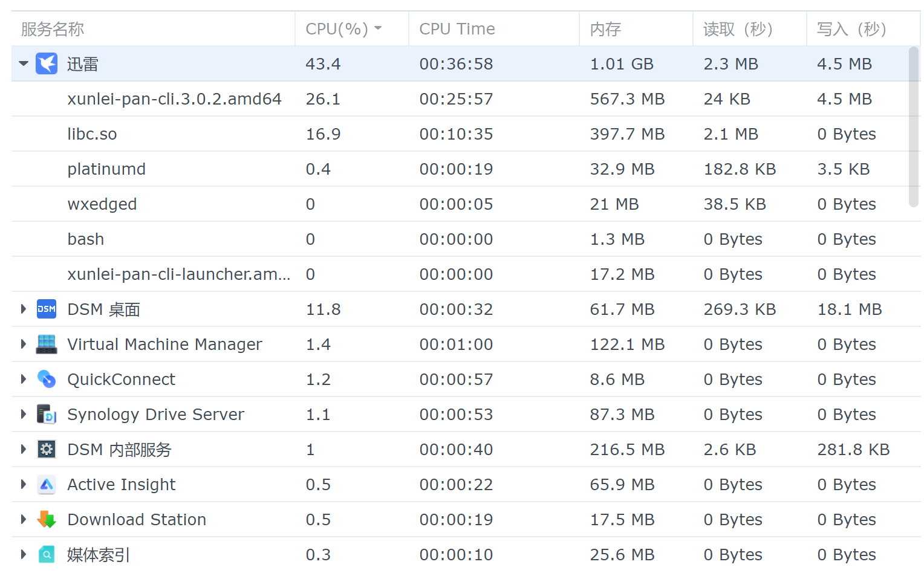Click the DSM 桌面 icon
This screenshot has height=579, width=924.
click(x=47, y=309)
